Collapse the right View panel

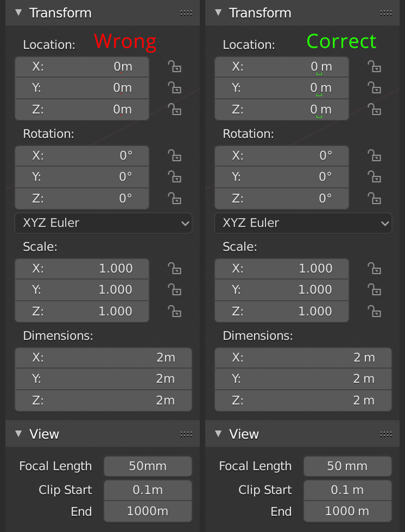pyautogui.click(x=218, y=434)
